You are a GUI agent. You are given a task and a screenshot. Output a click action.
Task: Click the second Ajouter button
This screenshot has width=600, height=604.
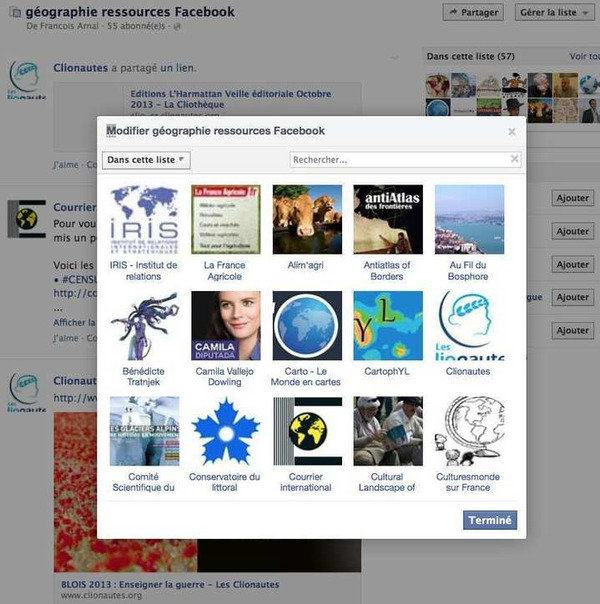(573, 231)
